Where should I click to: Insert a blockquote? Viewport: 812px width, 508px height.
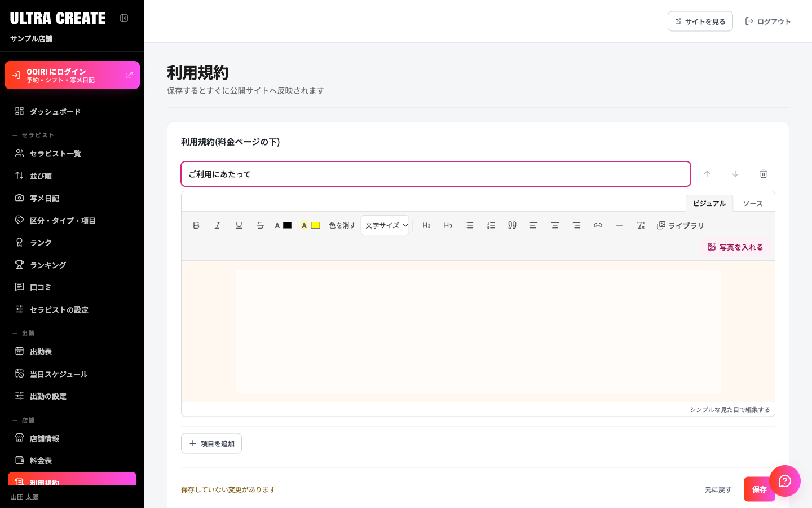(x=512, y=225)
